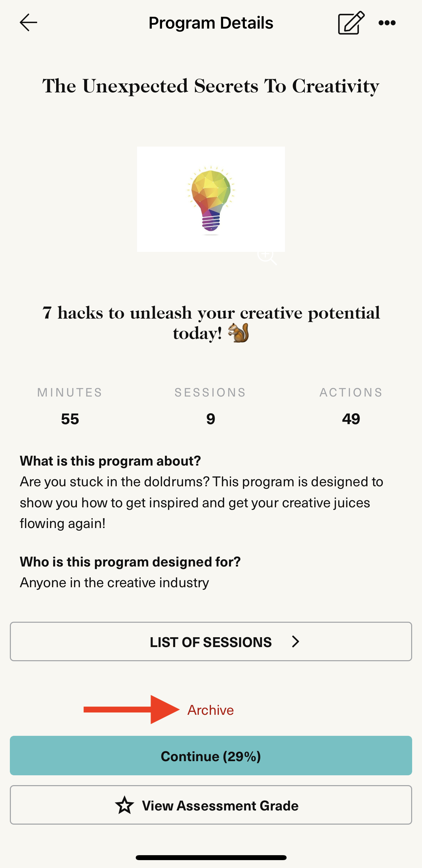This screenshot has width=422, height=868.
Task: Tap the red arrow pointing at Archive
Action: point(131,710)
